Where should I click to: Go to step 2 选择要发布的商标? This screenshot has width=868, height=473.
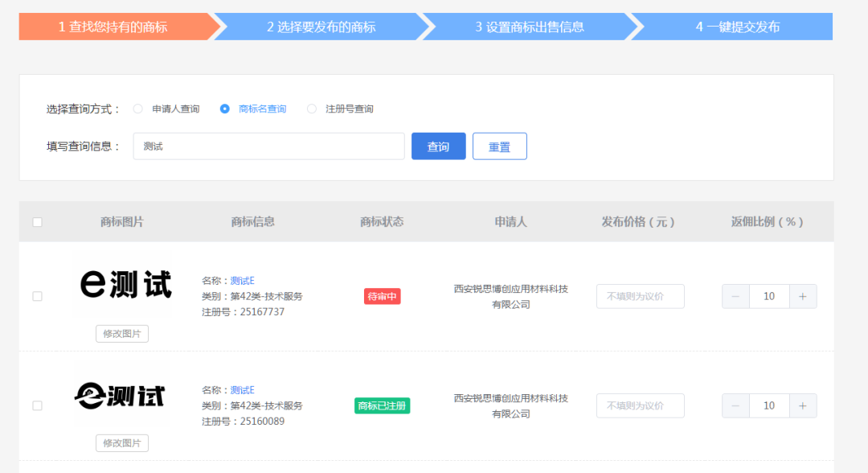tap(321, 27)
